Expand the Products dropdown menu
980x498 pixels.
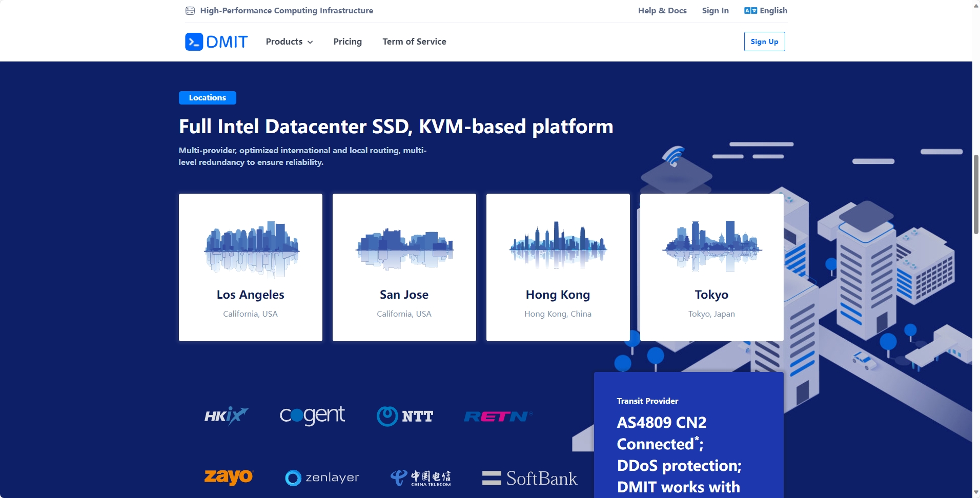pyautogui.click(x=289, y=42)
